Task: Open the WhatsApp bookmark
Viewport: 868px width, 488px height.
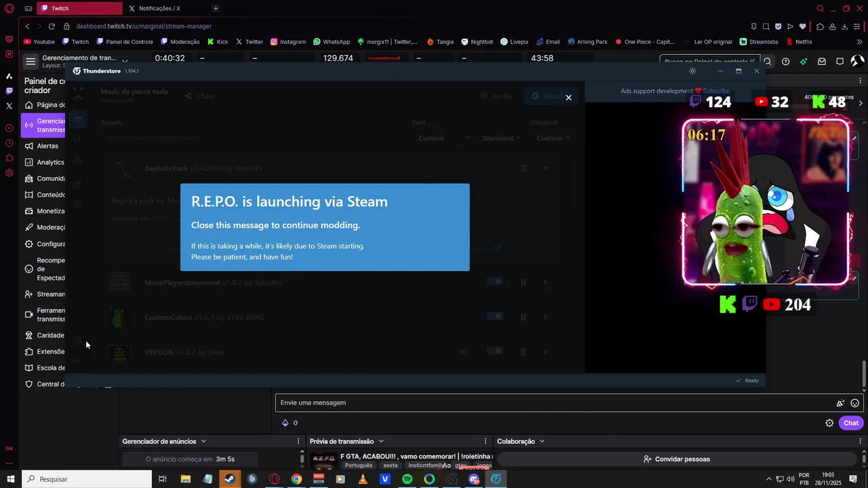Action: pyautogui.click(x=332, y=41)
